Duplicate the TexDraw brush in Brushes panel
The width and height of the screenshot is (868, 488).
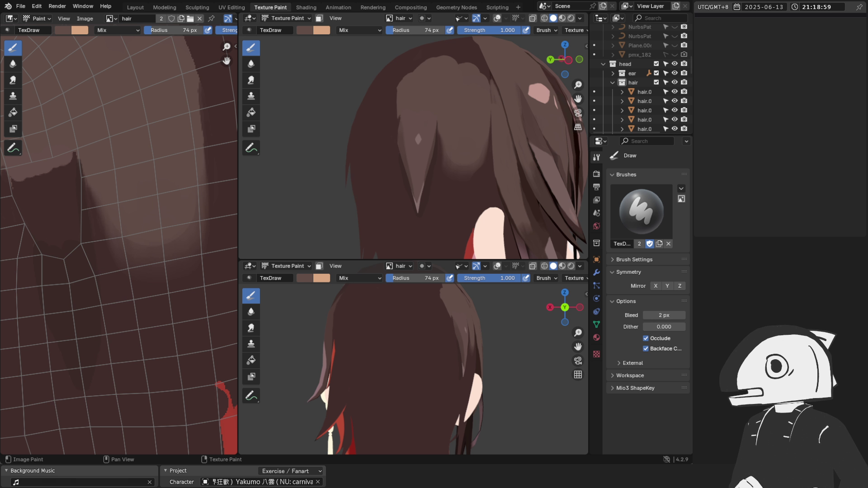[659, 244]
